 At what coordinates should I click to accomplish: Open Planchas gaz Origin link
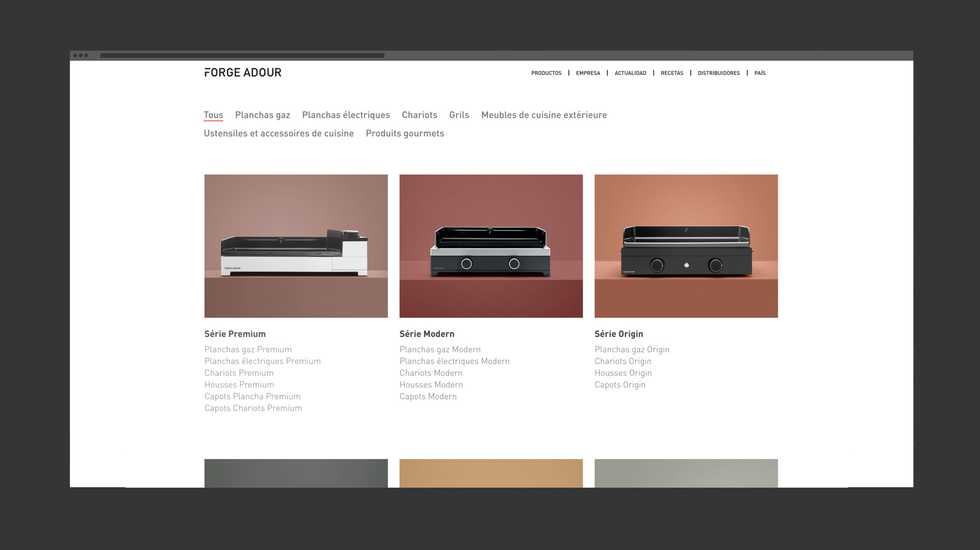click(x=632, y=349)
